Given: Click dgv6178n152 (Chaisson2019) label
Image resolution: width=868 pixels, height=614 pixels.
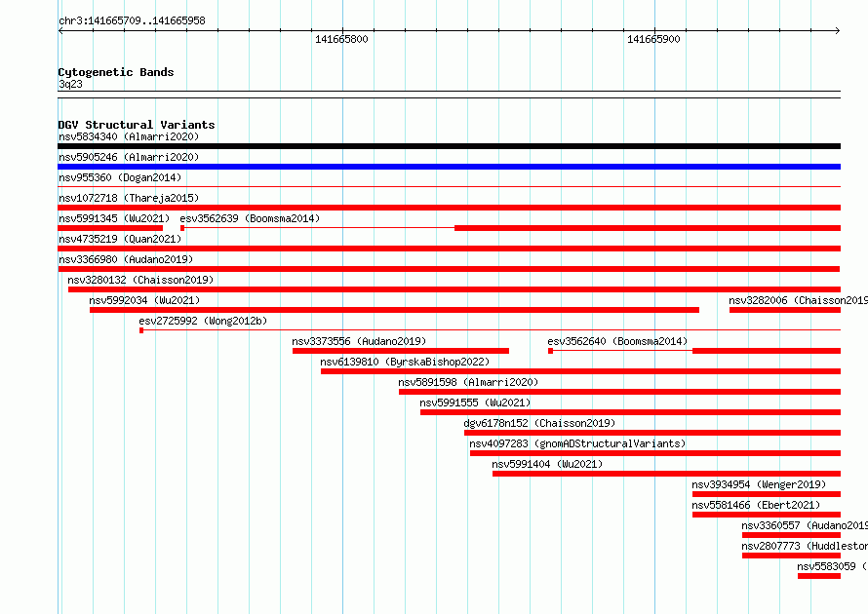Looking at the screenshot, I should coord(539,423).
